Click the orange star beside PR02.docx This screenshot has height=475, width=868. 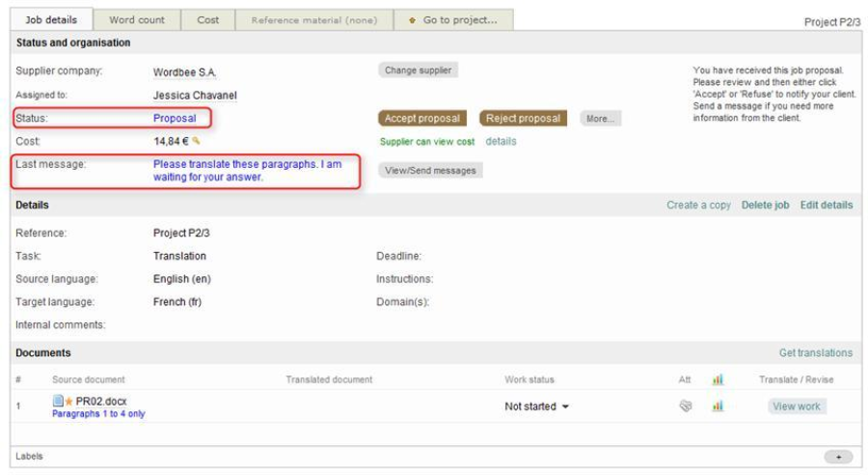68,402
